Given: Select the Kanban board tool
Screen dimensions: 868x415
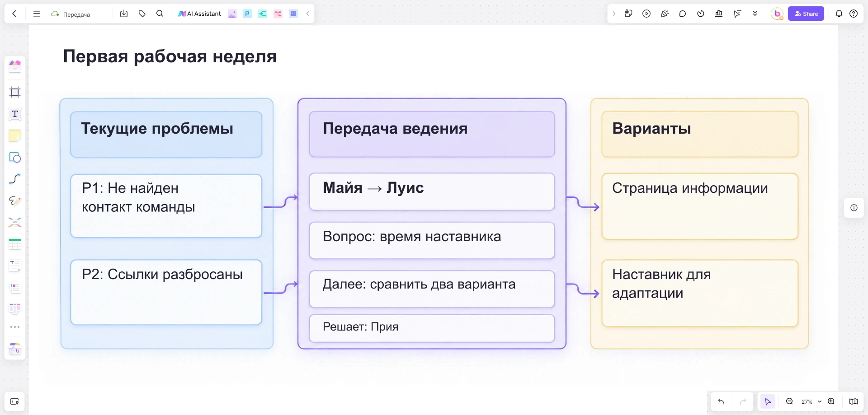Looking at the screenshot, I should [x=15, y=309].
